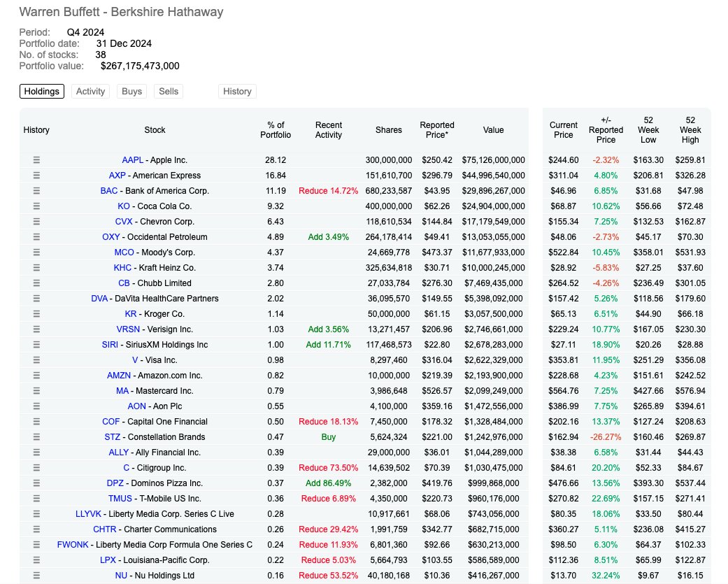728x584 pixels.
Task: Click the '% of Portfolio' column header
Action: [x=276, y=130]
